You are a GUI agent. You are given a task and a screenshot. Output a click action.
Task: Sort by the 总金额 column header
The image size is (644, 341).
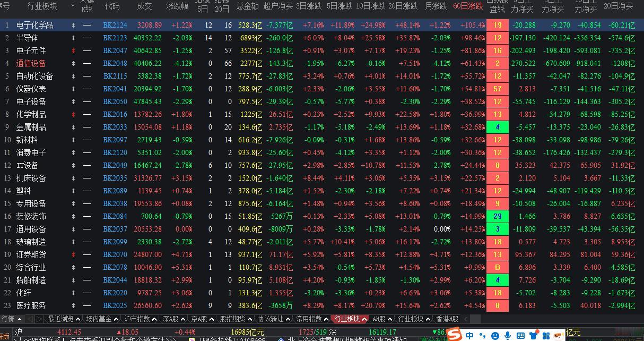[247, 6]
